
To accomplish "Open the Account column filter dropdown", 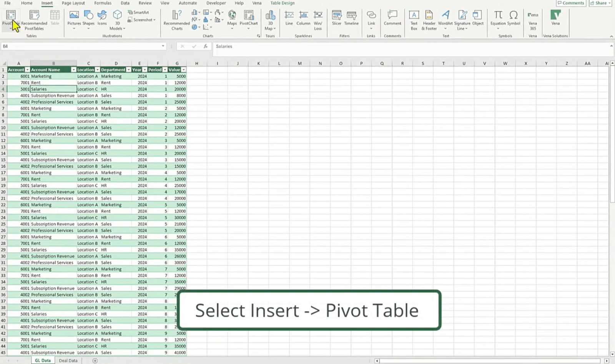I will [27, 70].
